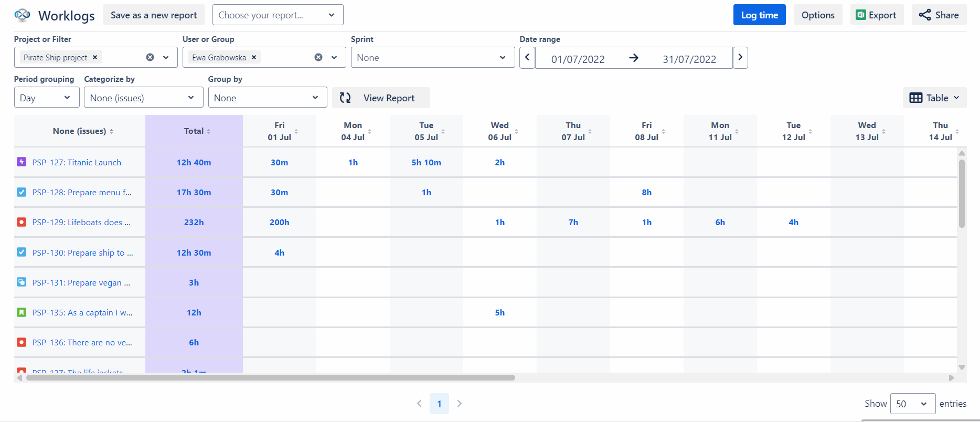Click the horizontal scrollbar thumb
980x422 pixels.
pos(271,377)
